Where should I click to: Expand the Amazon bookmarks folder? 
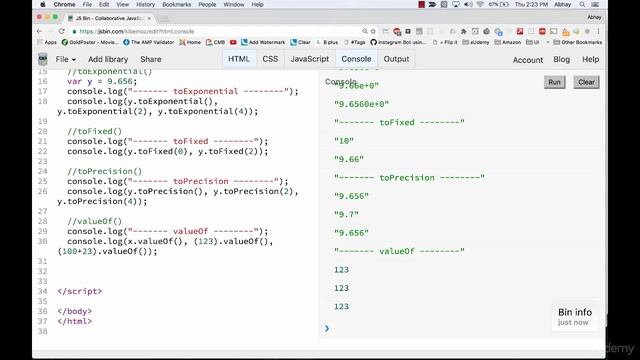pyautogui.click(x=508, y=42)
